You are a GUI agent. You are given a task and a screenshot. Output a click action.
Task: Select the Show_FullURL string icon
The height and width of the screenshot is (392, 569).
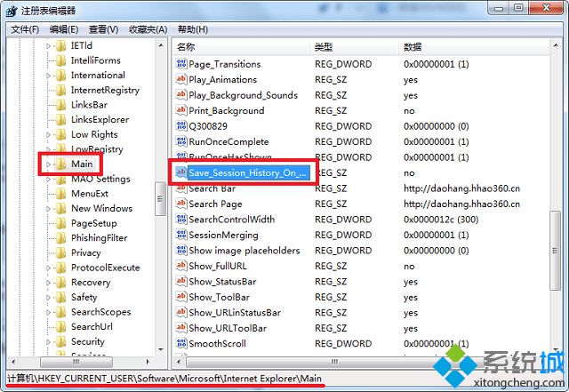tap(180, 266)
